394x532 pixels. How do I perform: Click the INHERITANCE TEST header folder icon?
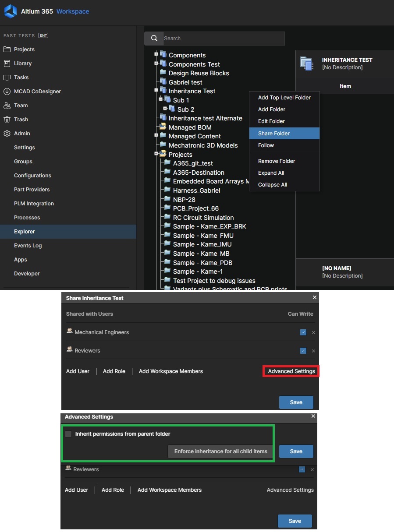pos(306,63)
